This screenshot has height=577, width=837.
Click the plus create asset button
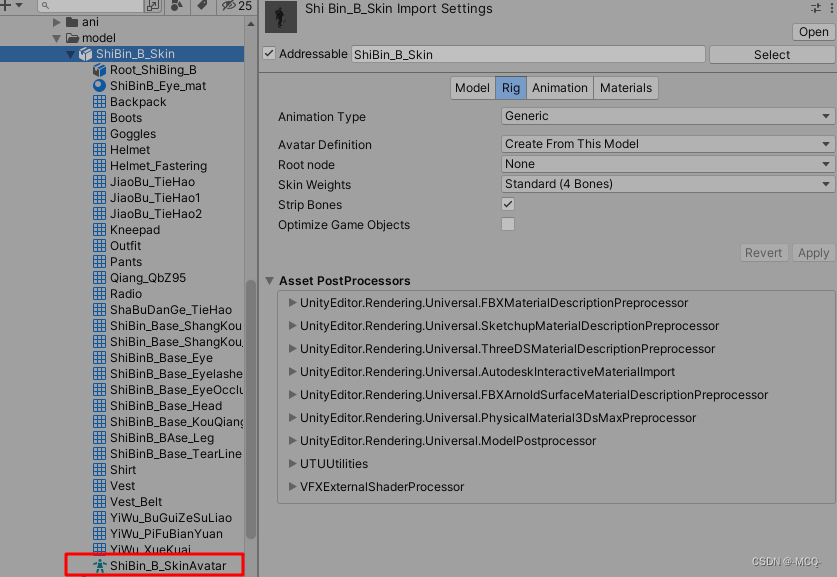(5, 5)
